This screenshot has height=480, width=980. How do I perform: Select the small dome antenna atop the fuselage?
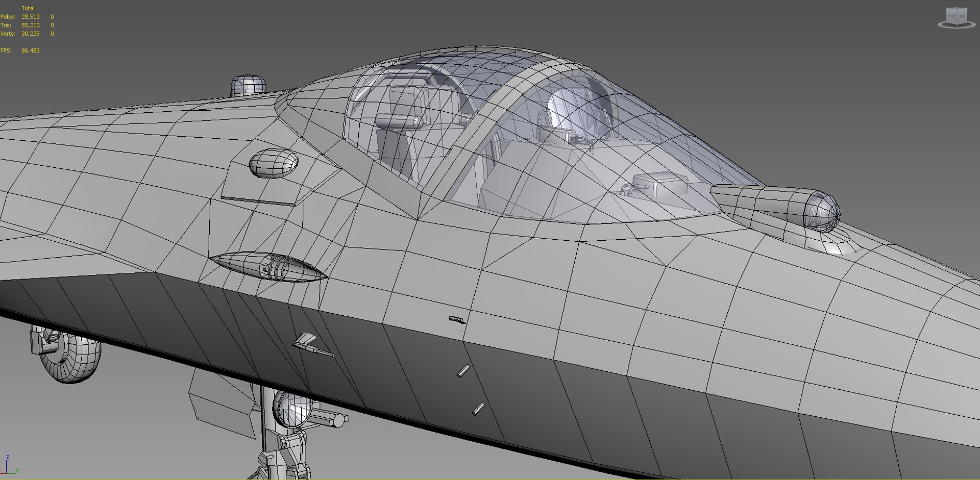248,86
